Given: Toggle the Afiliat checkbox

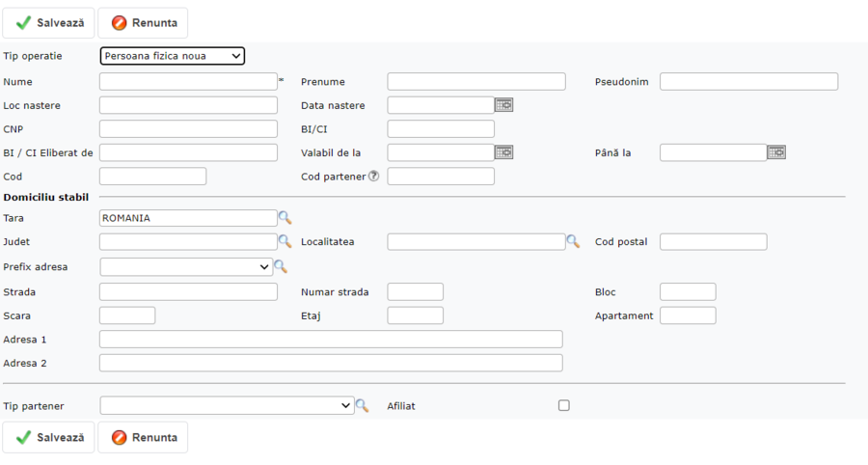Looking at the screenshot, I should pos(564,406).
